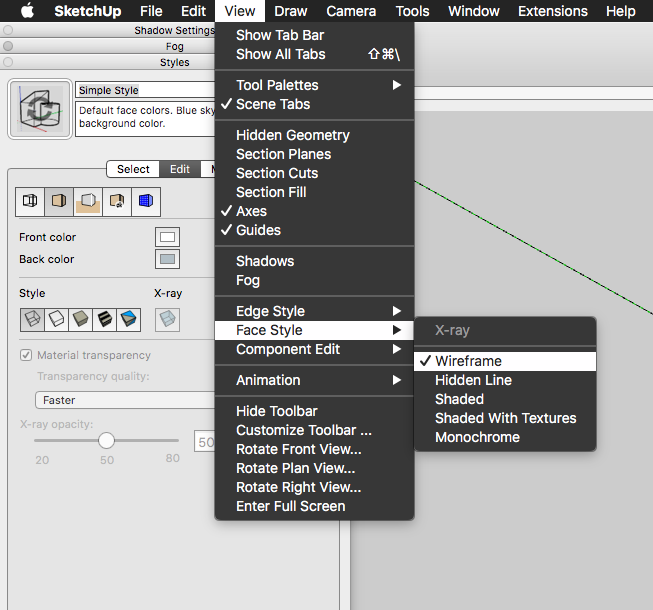Click the Front color swatch
This screenshot has width=653, height=610.
(x=167, y=237)
